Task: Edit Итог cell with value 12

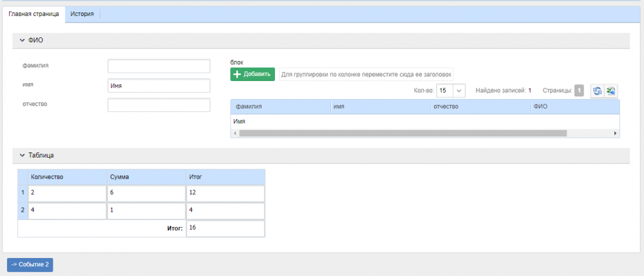Action: point(225,194)
